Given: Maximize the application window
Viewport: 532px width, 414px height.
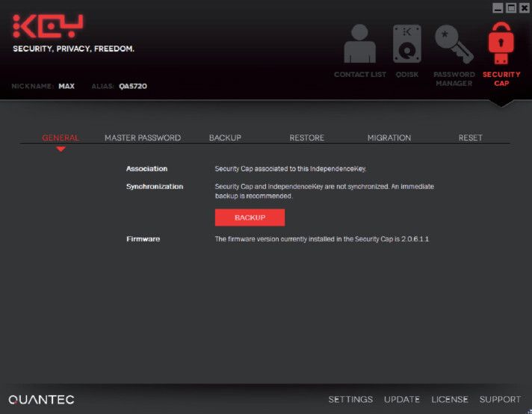Looking at the screenshot, I should [x=511, y=7].
